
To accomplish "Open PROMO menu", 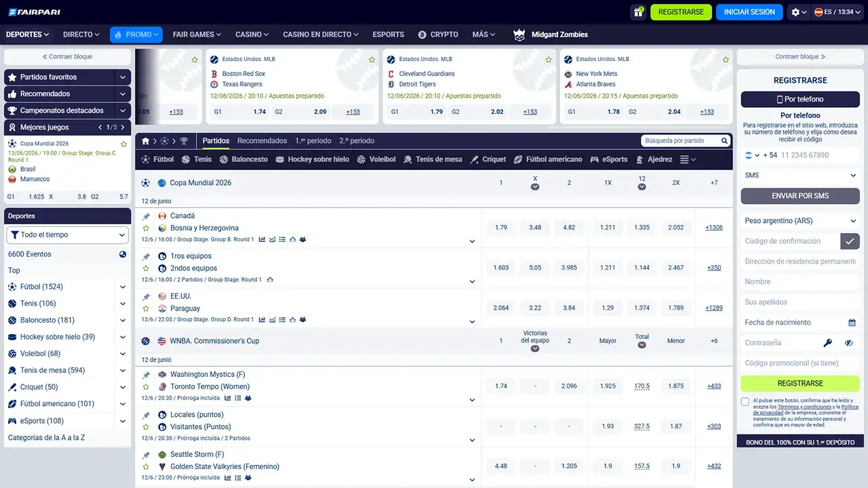I will pos(136,35).
